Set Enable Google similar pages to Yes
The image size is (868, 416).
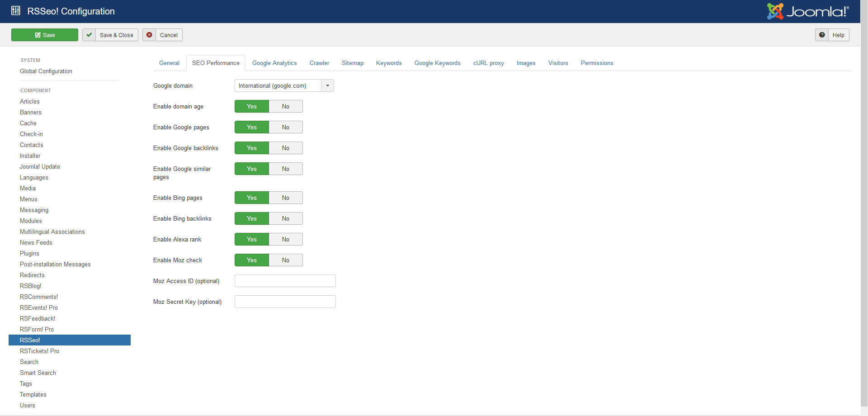tap(252, 169)
